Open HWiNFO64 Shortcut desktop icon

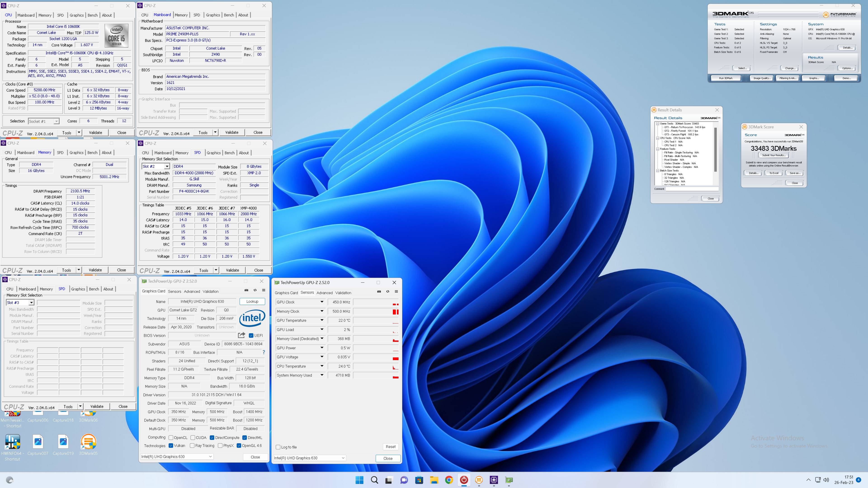pos(12,447)
